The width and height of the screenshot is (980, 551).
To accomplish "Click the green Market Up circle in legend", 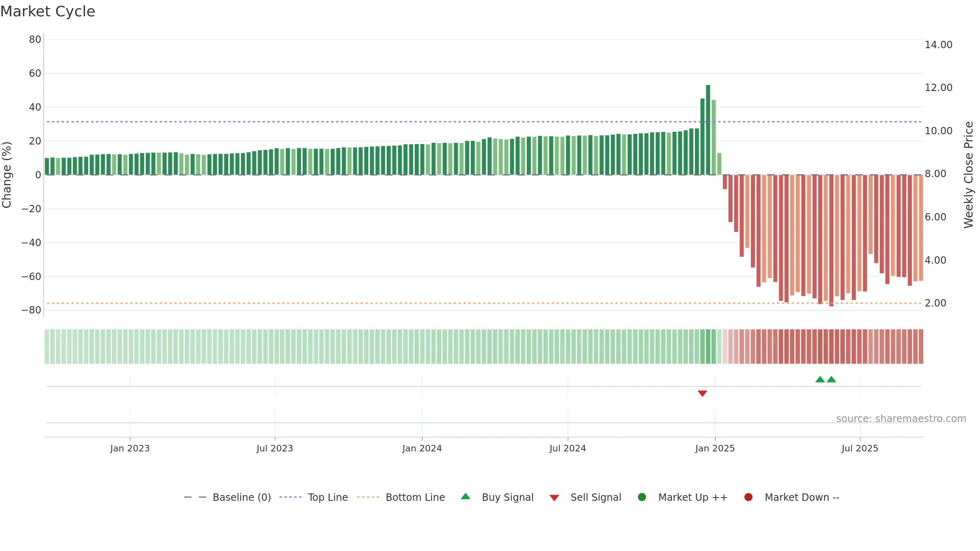I will pos(642,497).
